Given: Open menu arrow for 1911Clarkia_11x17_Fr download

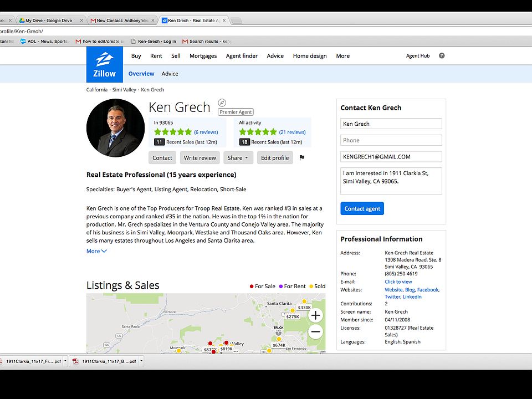Looking at the screenshot, I should (65, 361).
